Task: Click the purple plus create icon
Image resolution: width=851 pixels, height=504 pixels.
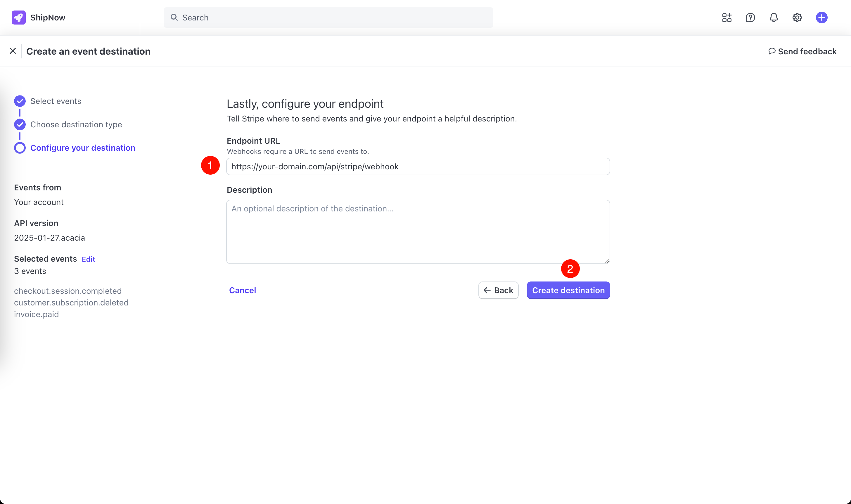Action: click(x=821, y=18)
